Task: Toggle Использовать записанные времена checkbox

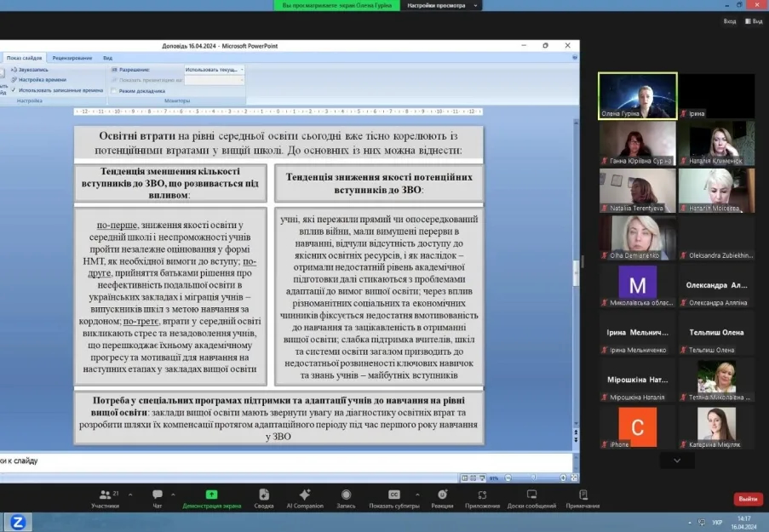Action: click(x=14, y=89)
